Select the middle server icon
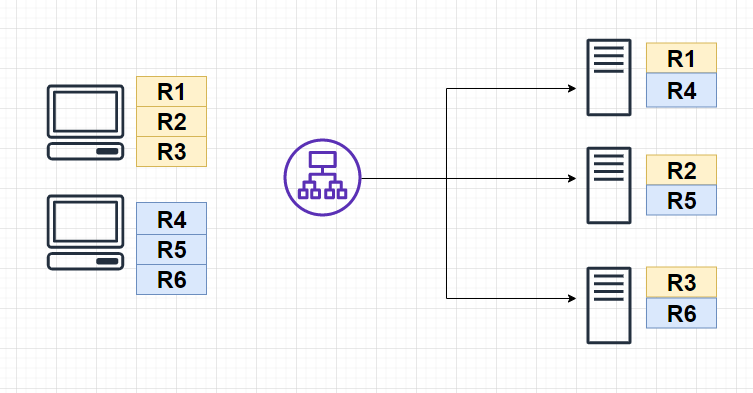Screen dimensions: 753x393 [609, 185]
